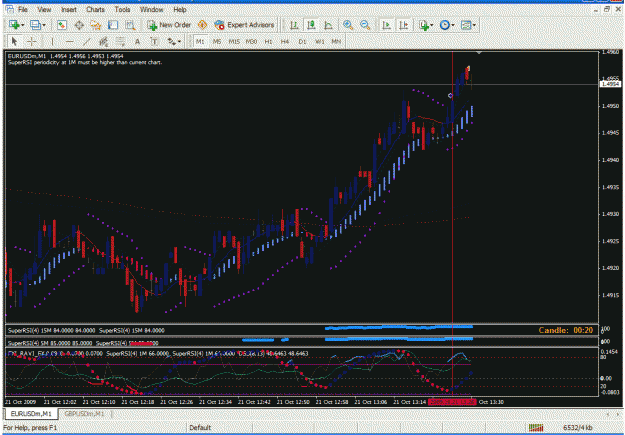Screen dimensions: 625x435
Task: Click the application icon left of File
Action: click(x=10, y=9)
